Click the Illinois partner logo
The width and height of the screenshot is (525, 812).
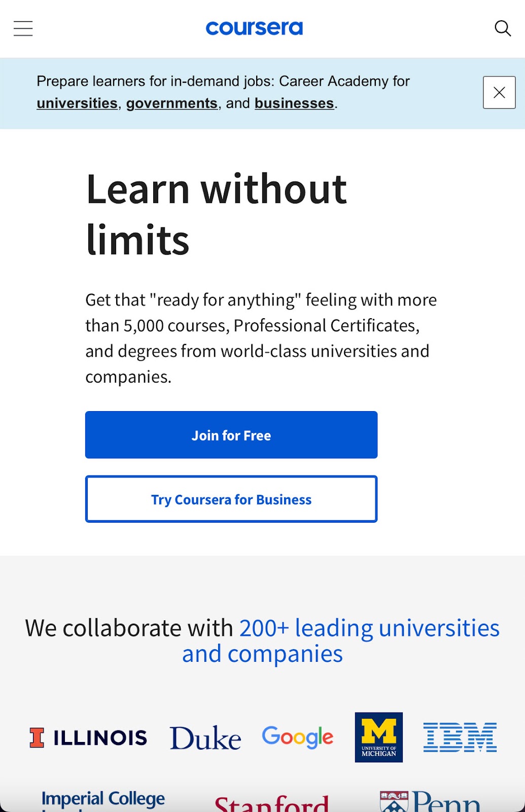[88, 737]
